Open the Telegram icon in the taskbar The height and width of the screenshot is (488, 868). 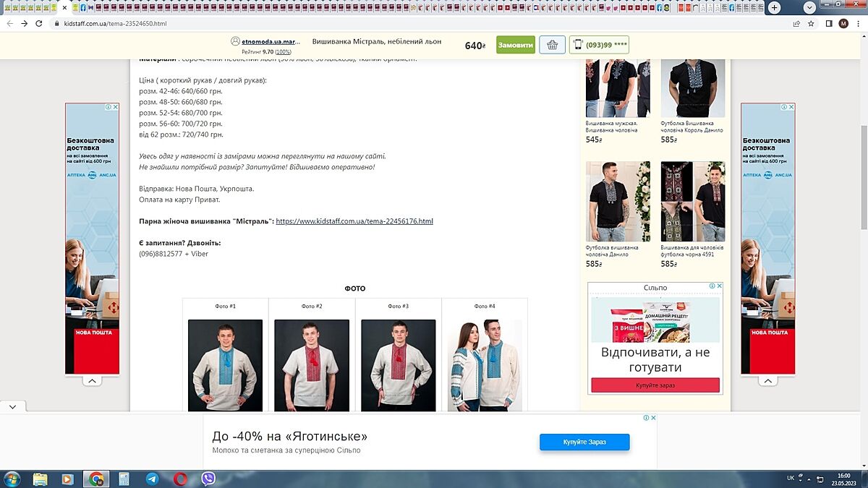click(152, 479)
